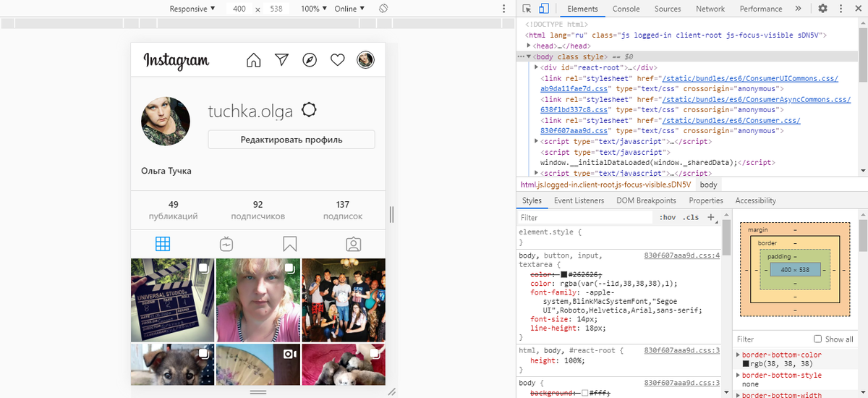868x398 pixels.
Task: Collapse the body element node
Action: tap(529, 56)
